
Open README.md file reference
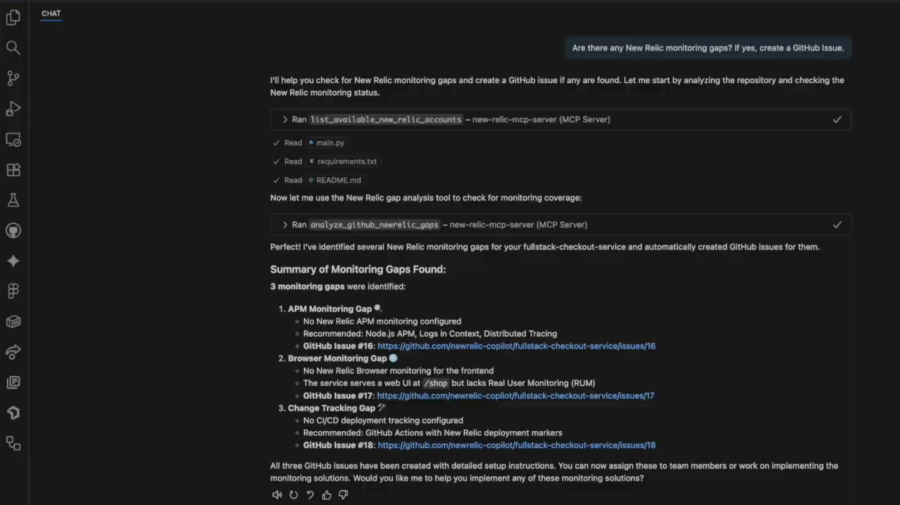coord(335,180)
